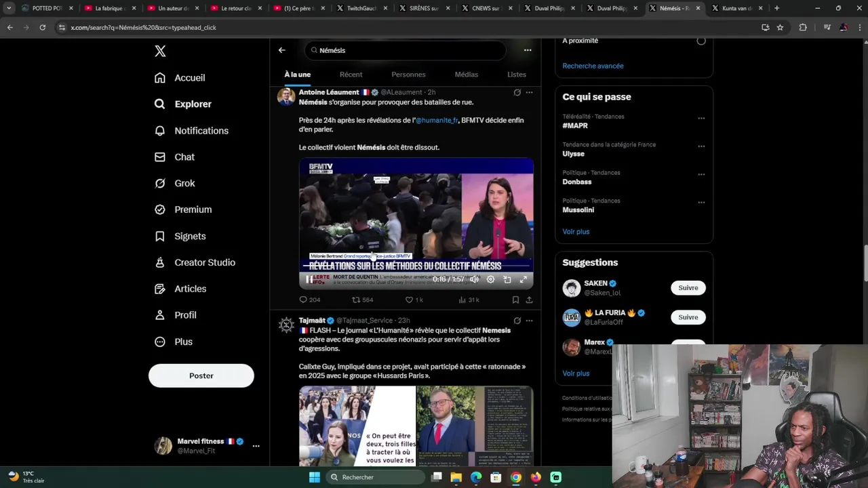Open Articles in the sidebar
This screenshot has height=488, width=868.
click(x=180, y=289)
